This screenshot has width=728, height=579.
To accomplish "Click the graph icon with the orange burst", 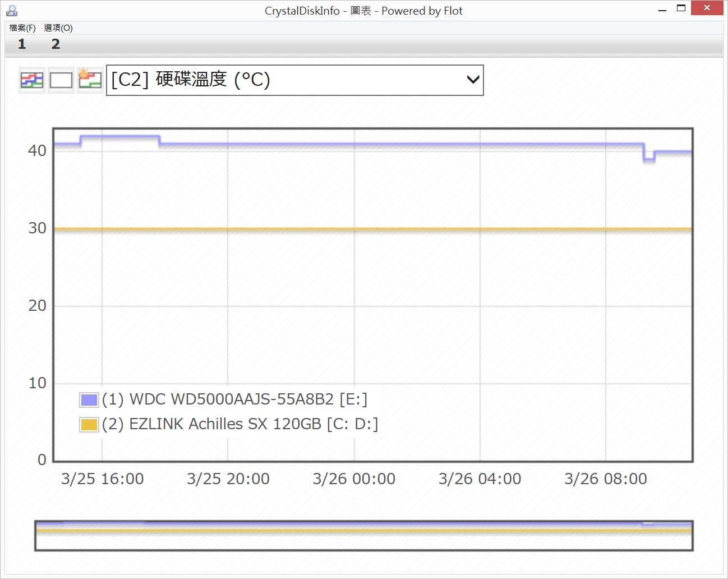I will pos(90,80).
